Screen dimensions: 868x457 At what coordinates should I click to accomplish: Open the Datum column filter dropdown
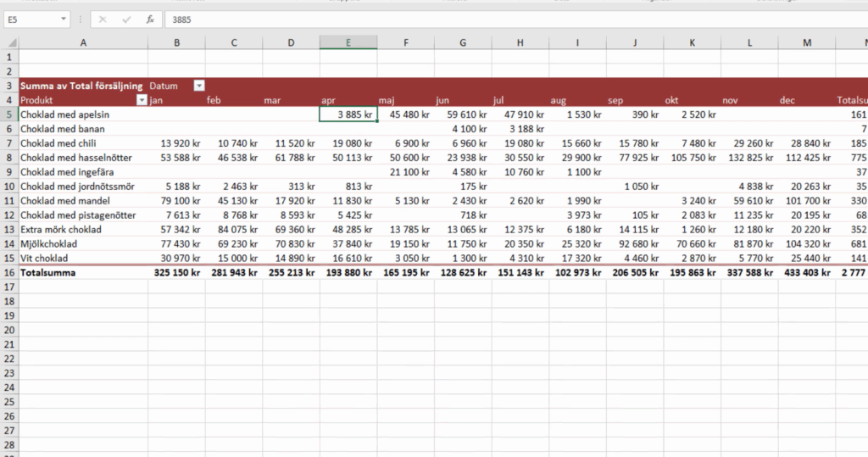click(199, 86)
